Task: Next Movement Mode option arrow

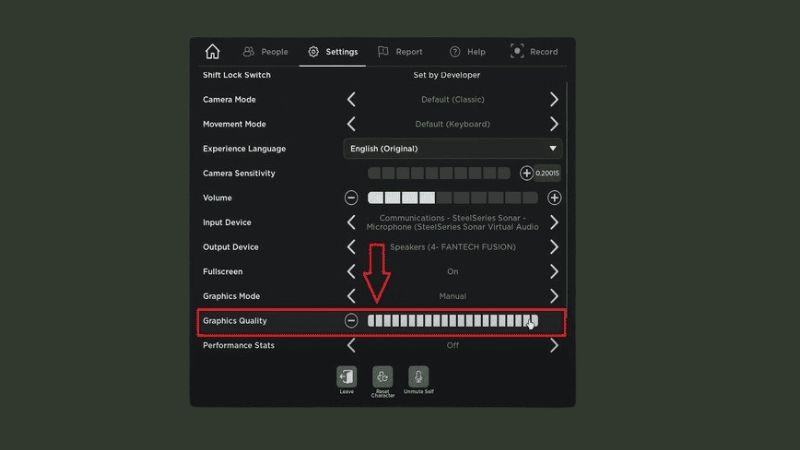Action: (x=554, y=124)
